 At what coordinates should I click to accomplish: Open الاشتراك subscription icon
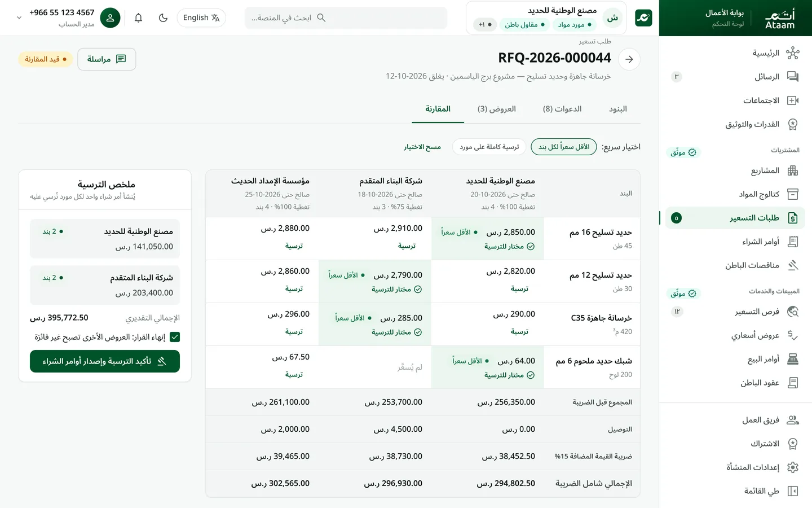point(792,444)
